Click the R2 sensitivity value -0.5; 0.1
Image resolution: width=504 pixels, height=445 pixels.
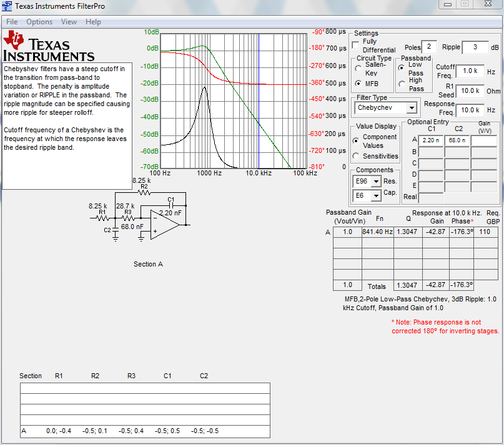[x=94, y=431]
